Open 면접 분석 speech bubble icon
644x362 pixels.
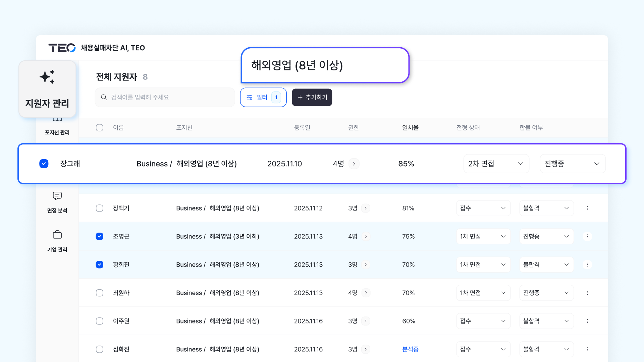(x=57, y=196)
